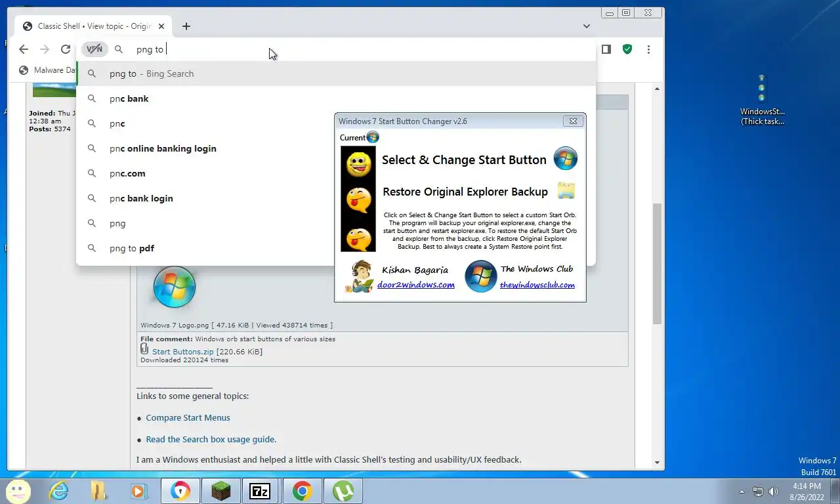Viewport: 840px width, 504px height.
Task: Open uTorrent from the taskbar
Action: (343, 491)
